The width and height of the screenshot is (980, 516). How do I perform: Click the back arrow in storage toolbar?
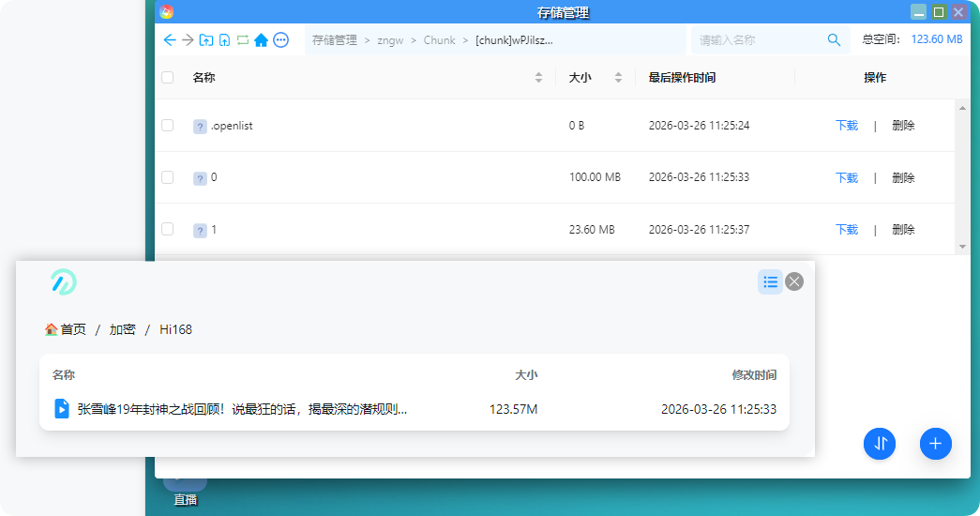(169, 40)
